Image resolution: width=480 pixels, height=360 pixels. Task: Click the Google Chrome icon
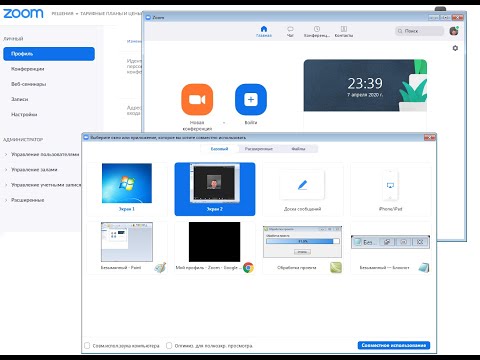[248, 267]
